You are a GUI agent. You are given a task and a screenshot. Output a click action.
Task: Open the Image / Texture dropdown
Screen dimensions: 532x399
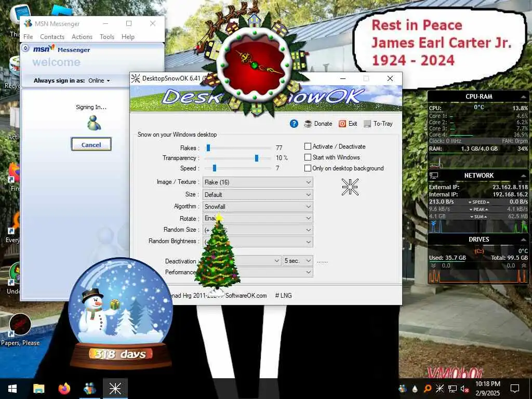258,182
